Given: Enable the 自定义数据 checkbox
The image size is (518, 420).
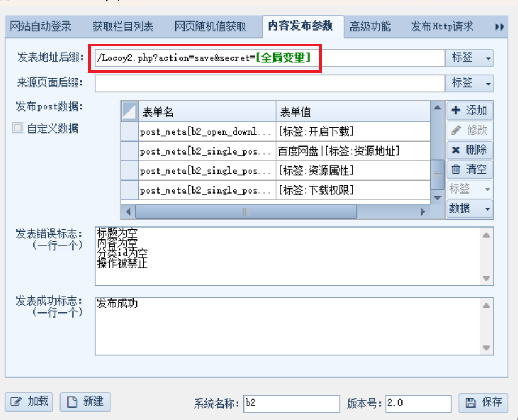Looking at the screenshot, I should coord(18,128).
